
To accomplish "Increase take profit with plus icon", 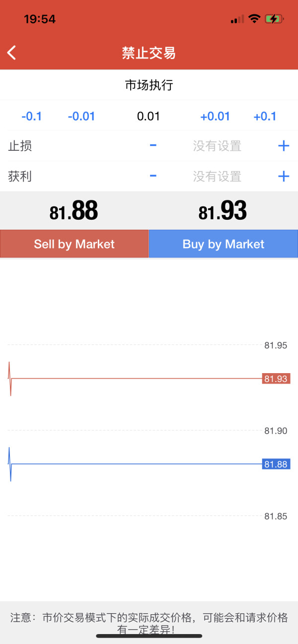I will click(284, 176).
